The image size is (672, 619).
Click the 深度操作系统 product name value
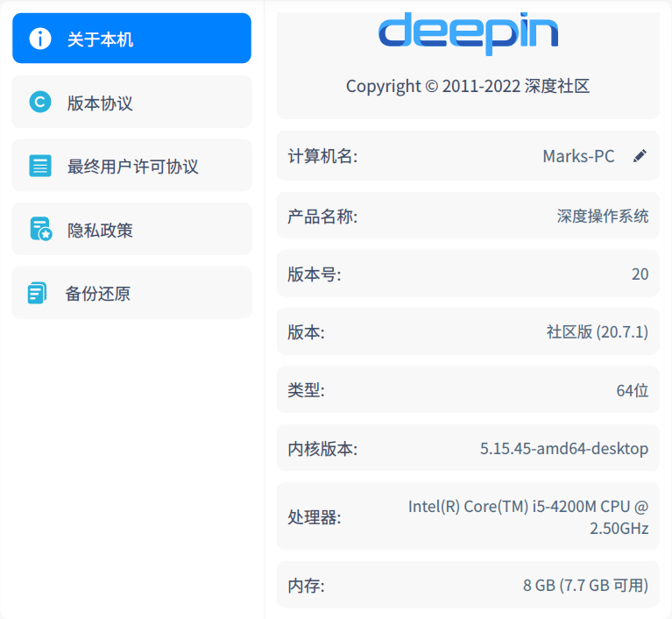pos(603,217)
